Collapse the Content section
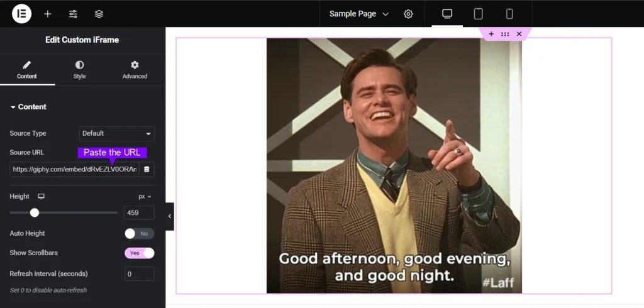The width and height of the screenshot is (644, 308). tap(28, 107)
